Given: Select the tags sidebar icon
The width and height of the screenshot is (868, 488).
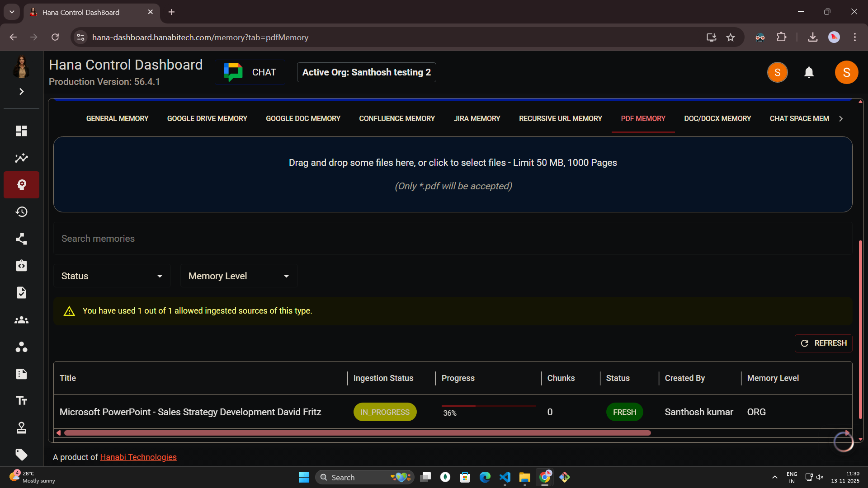Looking at the screenshot, I should tap(21, 455).
